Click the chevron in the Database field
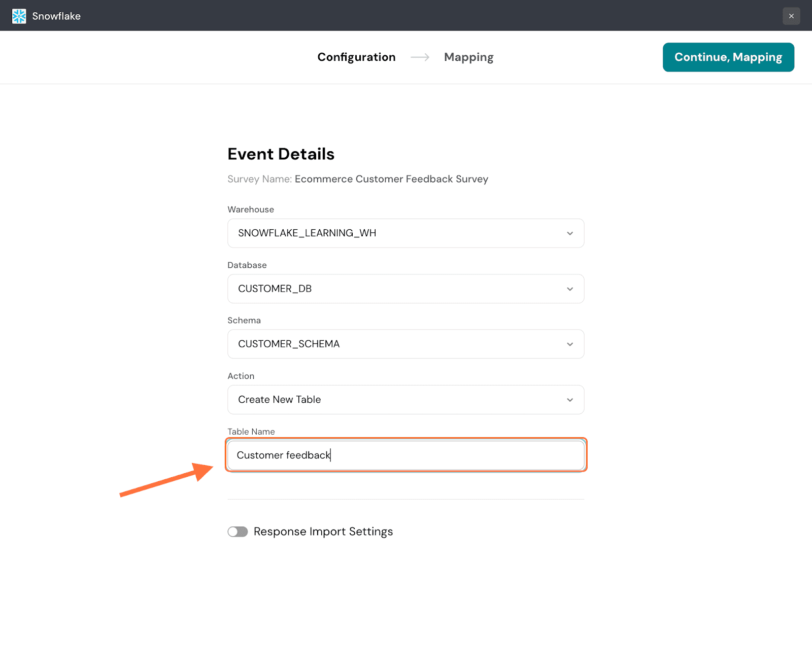 point(569,289)
